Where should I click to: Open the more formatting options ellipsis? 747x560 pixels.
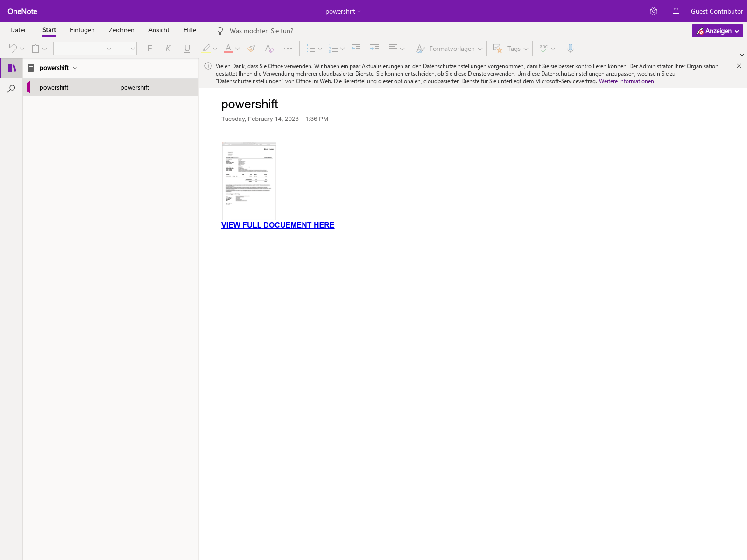click(x=288, y=48)
